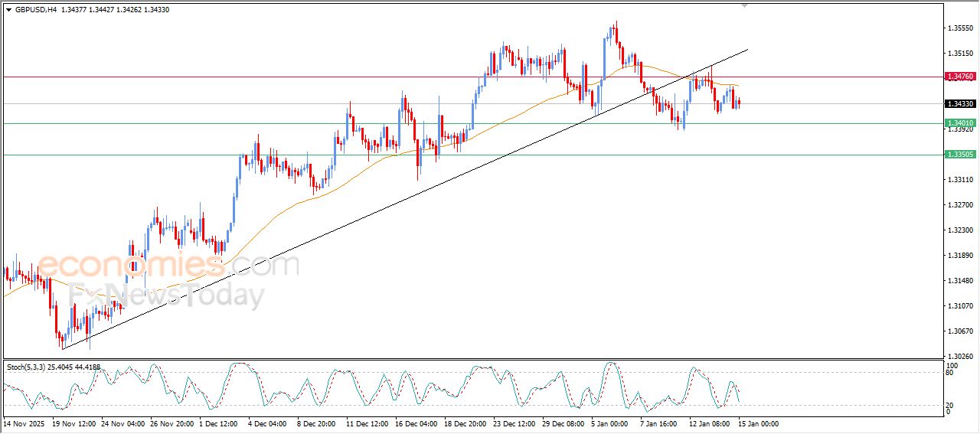Click the green 1.33505 support price label
This screenshot has height=434, width=980.
point(960,155)
